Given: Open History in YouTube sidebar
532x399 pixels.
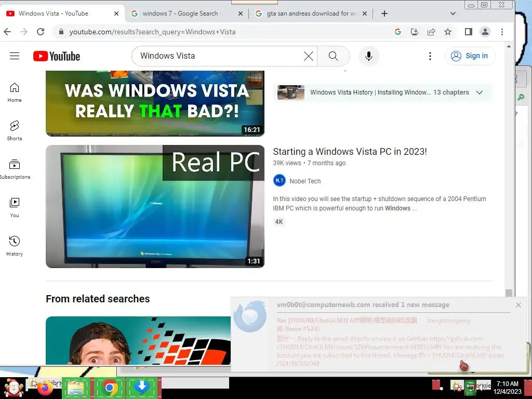Looking at the screenshot, I should point(15,246).
